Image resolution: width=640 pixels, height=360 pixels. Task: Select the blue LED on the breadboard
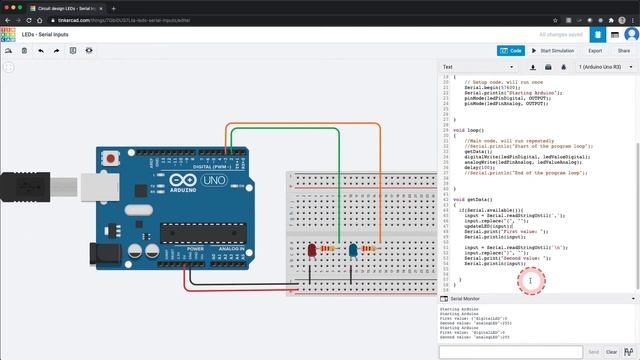click(x=353, y=251)
